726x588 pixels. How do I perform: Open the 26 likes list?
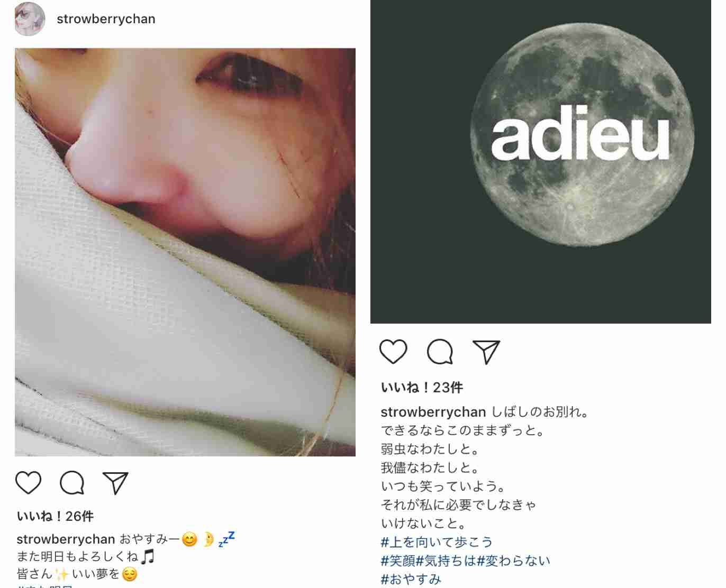(55, 516)
